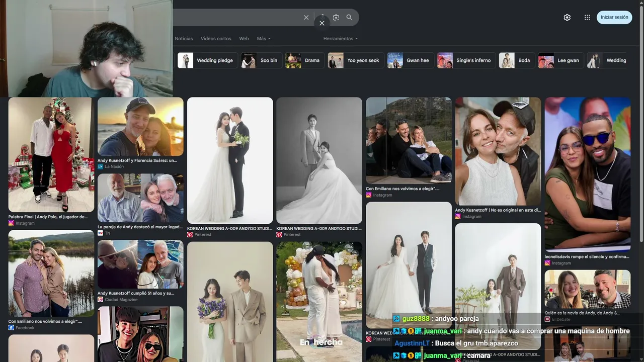
Task: Select the Soo bin suggestion chip
Action: [x=262, y=60]
